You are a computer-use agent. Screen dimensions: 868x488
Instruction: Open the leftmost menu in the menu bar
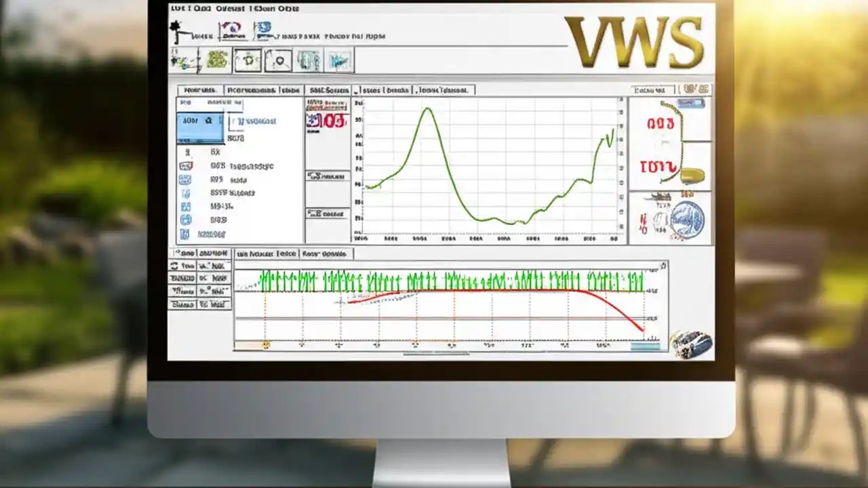[x=178, y=8]
